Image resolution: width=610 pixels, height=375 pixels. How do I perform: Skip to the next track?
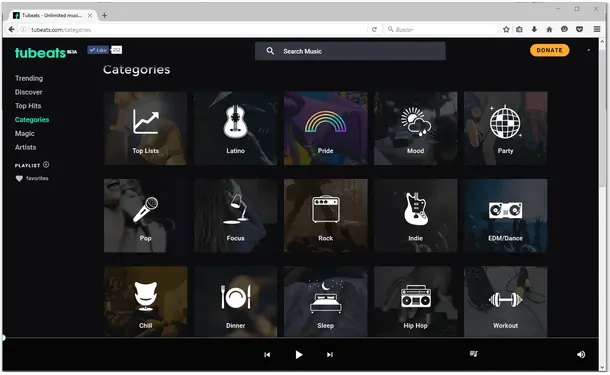click(x=330, y=354)
